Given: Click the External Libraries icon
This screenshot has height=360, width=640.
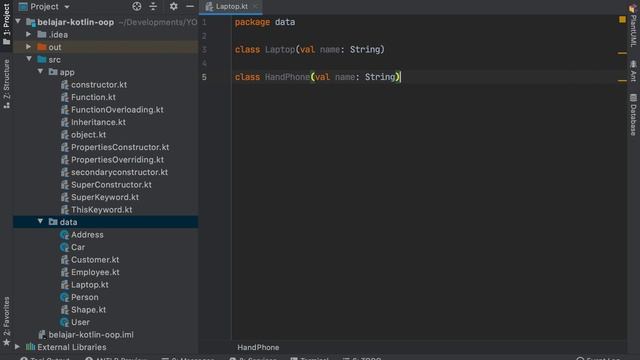Looking at the screenshot, I should tap(31, 347).
